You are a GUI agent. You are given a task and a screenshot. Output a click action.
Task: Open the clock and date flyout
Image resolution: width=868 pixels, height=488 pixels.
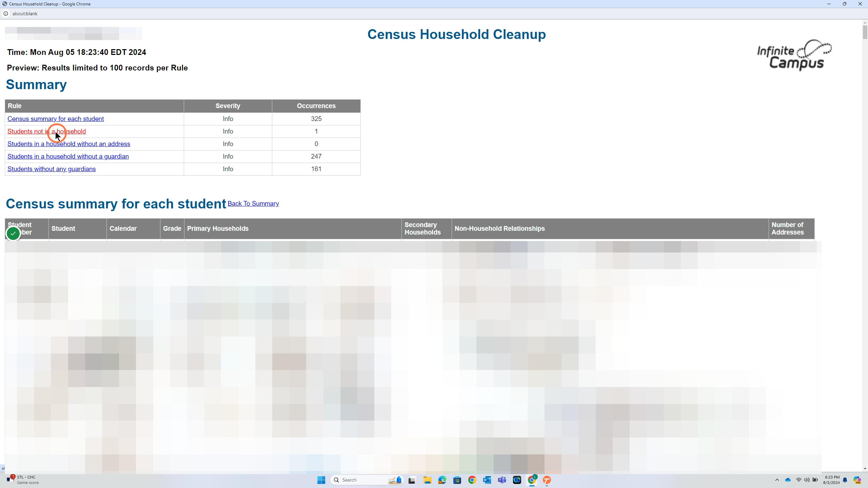tap(831, 480)
